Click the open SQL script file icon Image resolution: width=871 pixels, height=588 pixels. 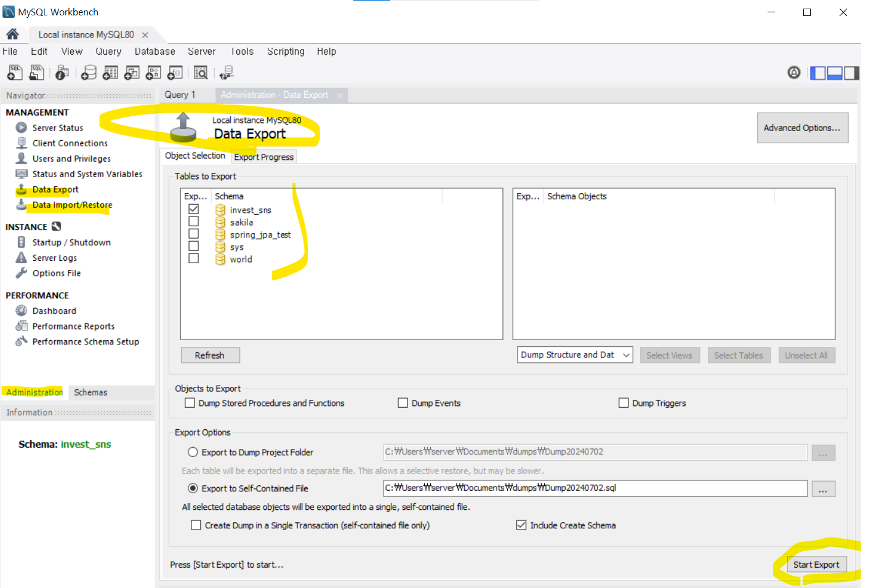37,73
